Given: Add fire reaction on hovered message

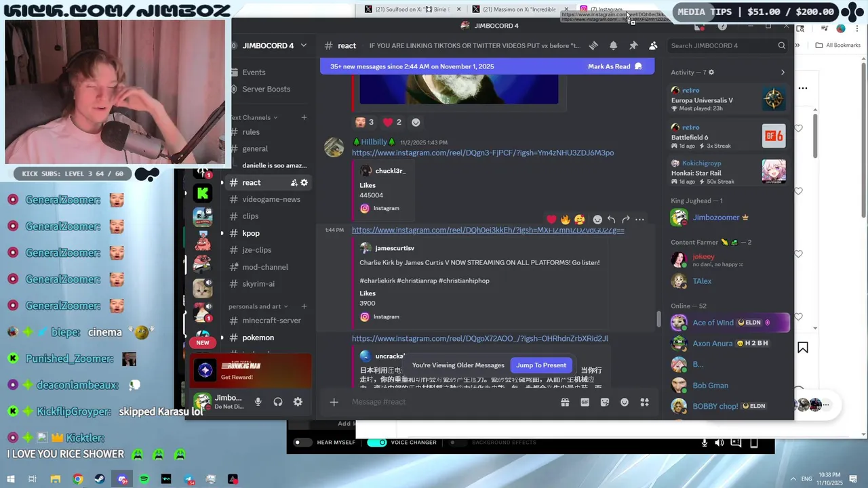Looking at the screenshot, I should tap(566, 220).
